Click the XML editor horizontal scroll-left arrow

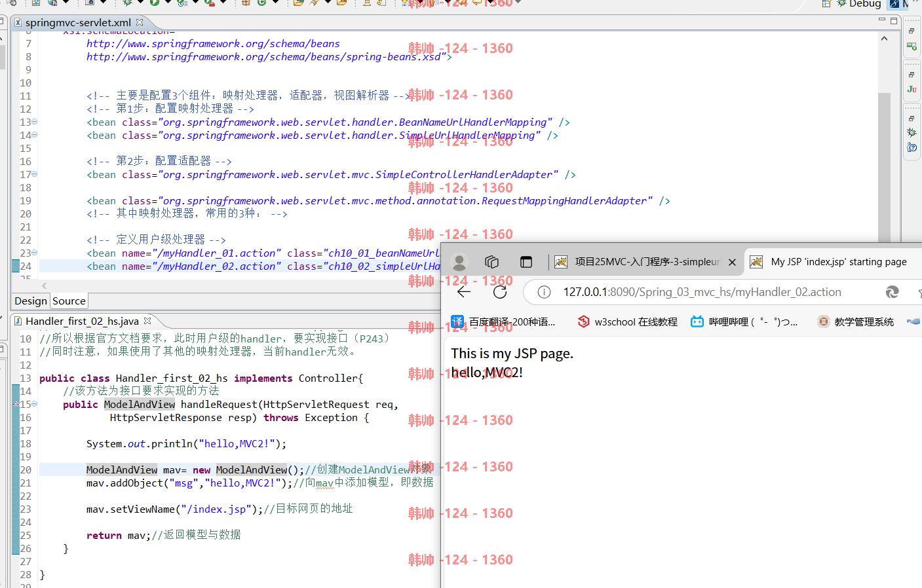45,285
